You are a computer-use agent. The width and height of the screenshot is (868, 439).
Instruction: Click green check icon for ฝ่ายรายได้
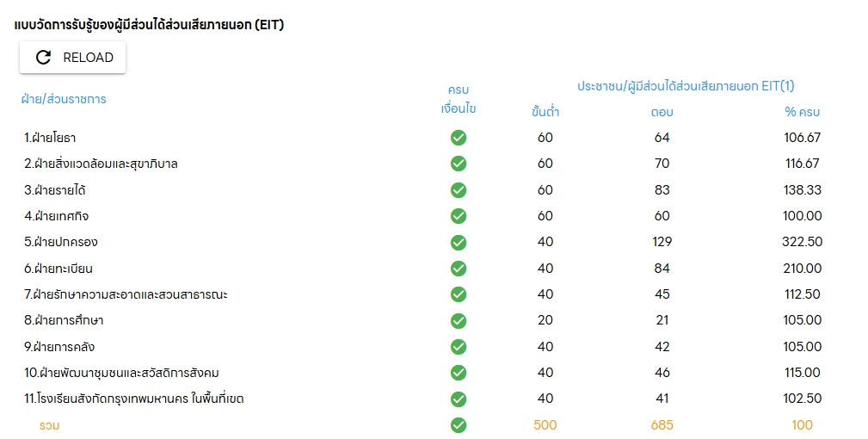coord(459,190)
